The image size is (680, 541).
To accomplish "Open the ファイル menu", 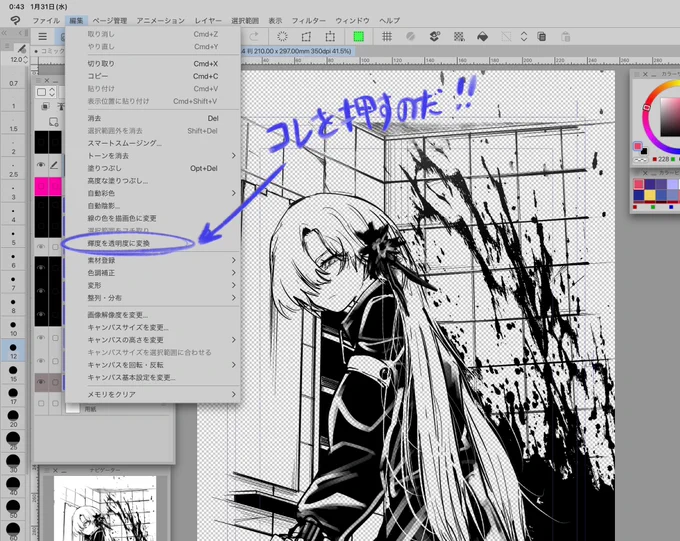I will [x=46, y=20].
